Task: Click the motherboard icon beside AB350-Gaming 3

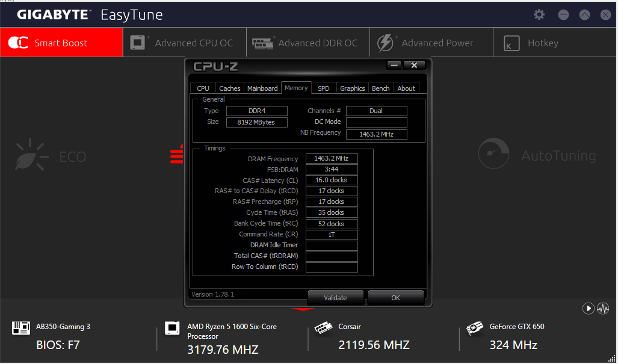Action: pyautogui.click(x=21, y=328)
